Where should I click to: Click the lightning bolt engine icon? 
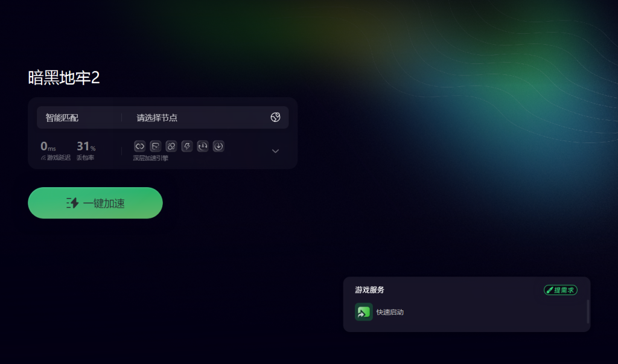187,146
